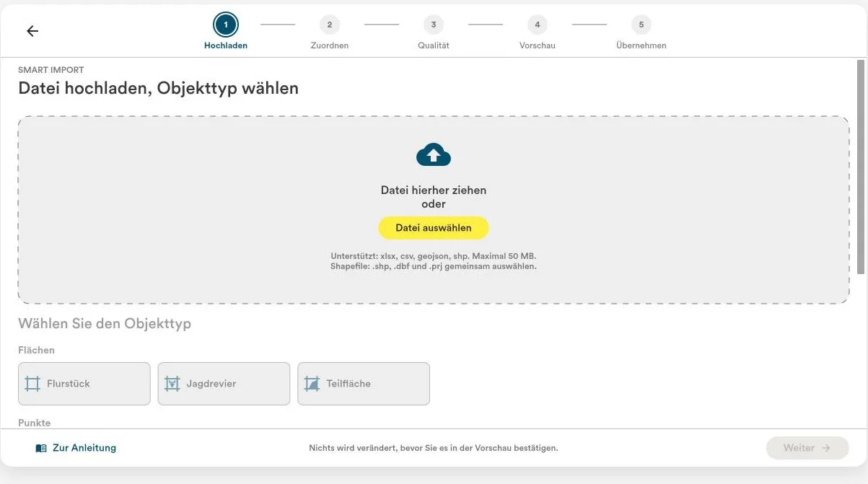The image size is (868, 484).
Task: Click the book icon beside Zur Anleitung
Action: click(41, 448)
